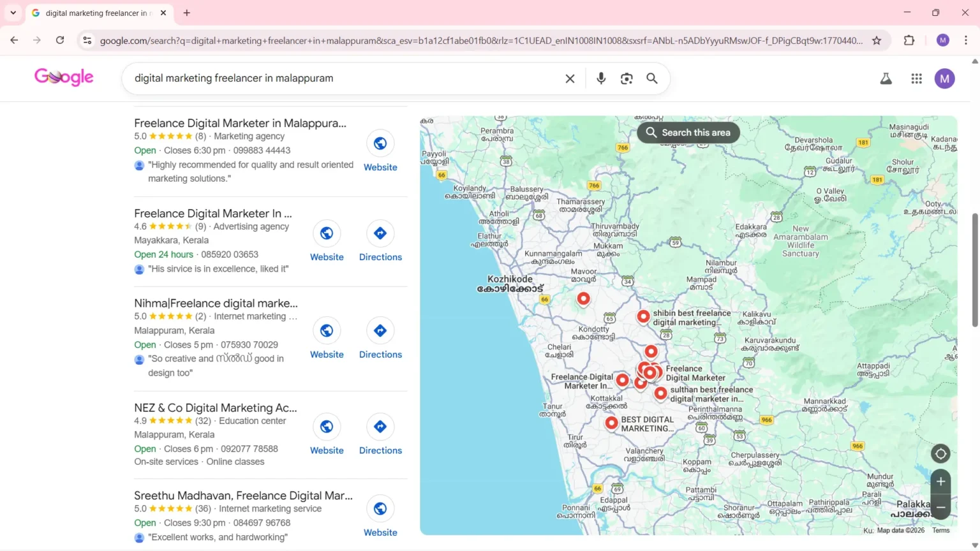Clear the search query with the X
The width and height of the screenshot is (980, 551).
pyautogui.click(x=569, y=78)
